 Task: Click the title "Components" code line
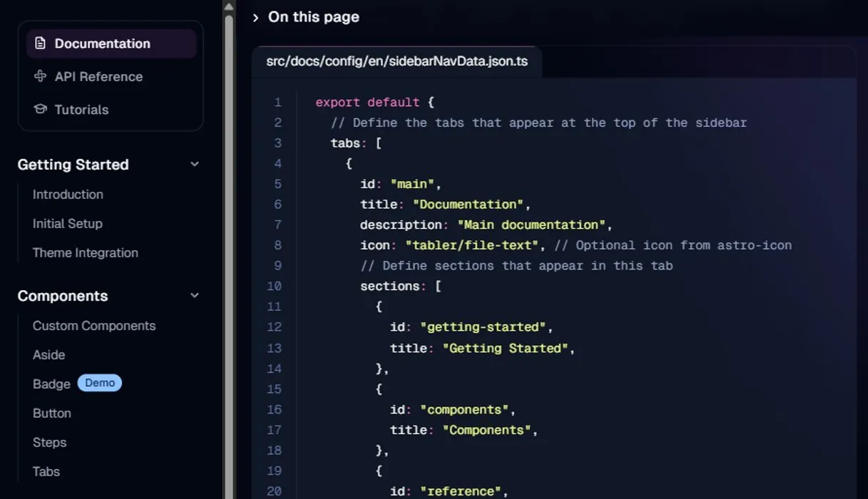(x=464, y=431)
